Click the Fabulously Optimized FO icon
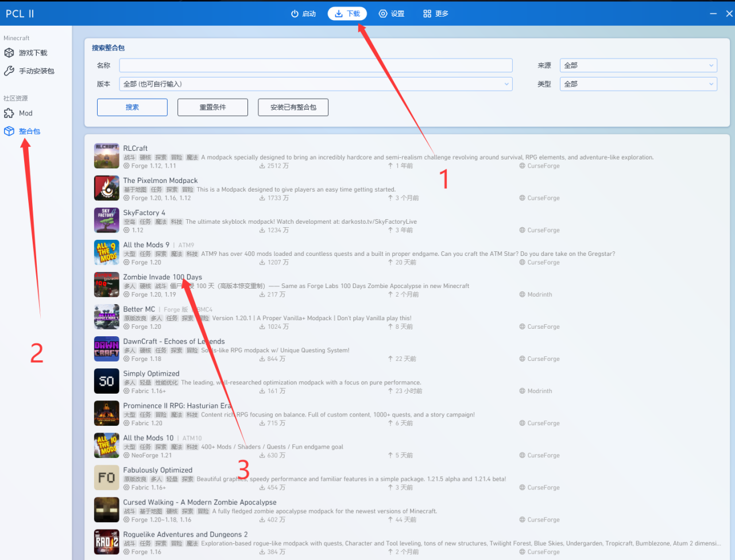The image size is (735, 560). click(107, 477)
